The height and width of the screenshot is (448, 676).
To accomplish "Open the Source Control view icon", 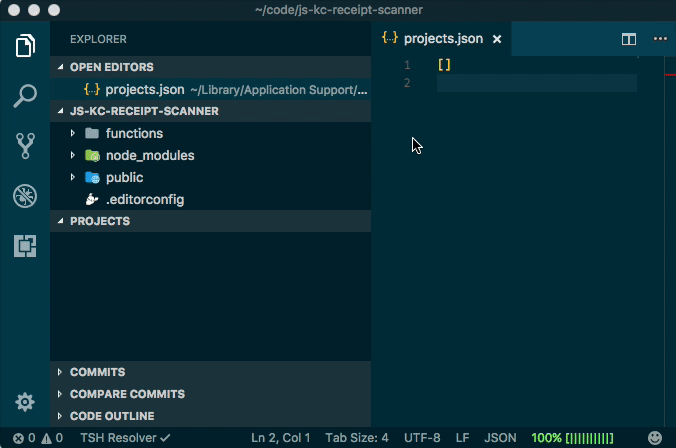I will click(25, 146).
